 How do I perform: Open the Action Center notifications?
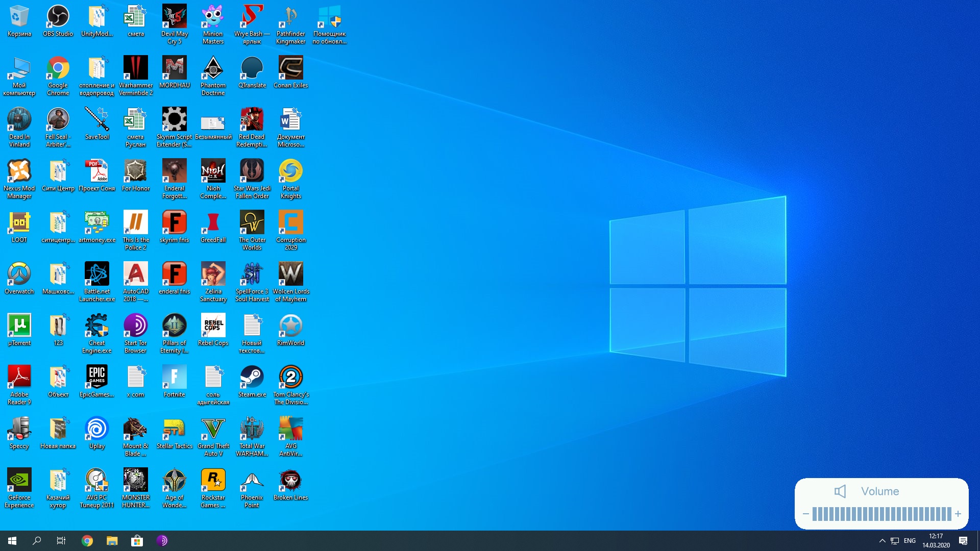click(x=963, y=541)
